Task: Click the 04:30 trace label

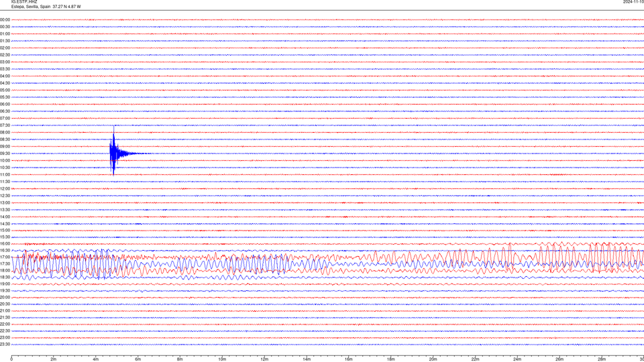Action: (5, 83)
